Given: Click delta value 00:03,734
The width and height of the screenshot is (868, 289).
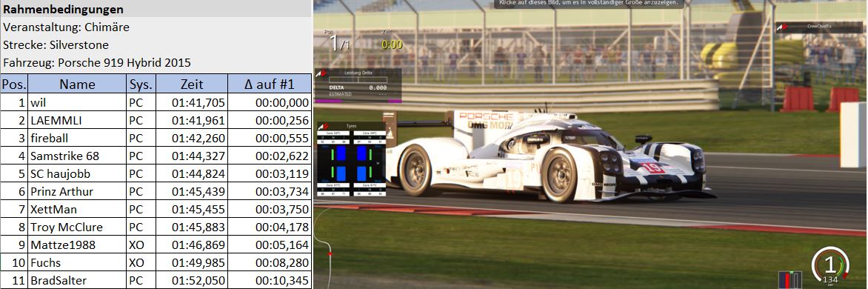Looking at the screenshot, I should click(282, 191).
